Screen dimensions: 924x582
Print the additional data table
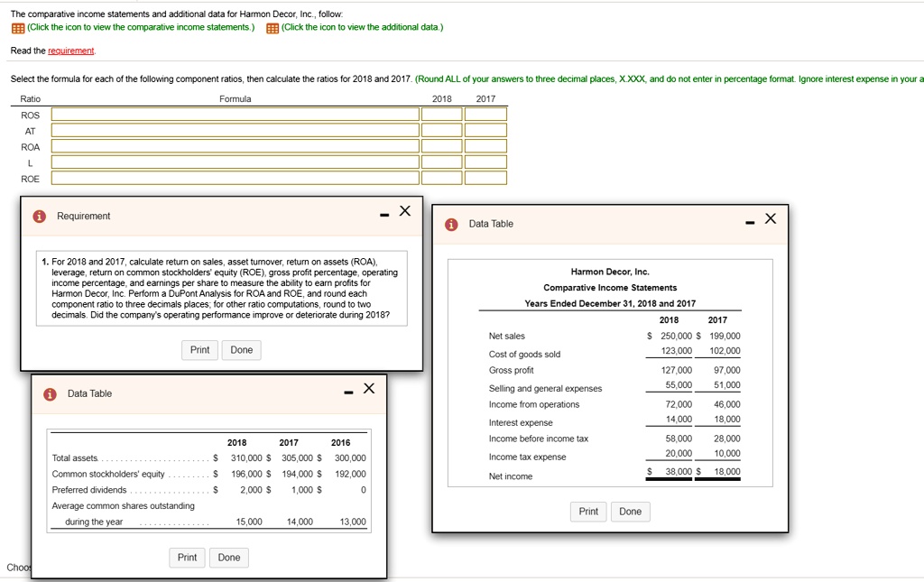(187, 557)
